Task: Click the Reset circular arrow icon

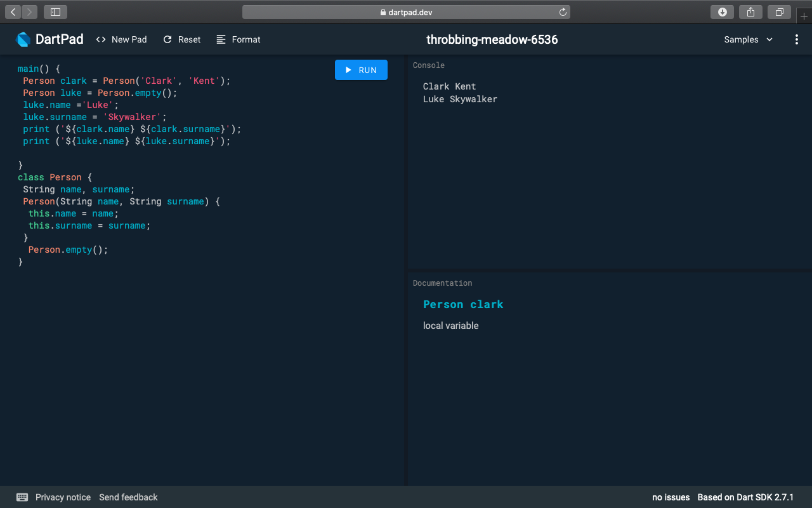Action: 167,39
